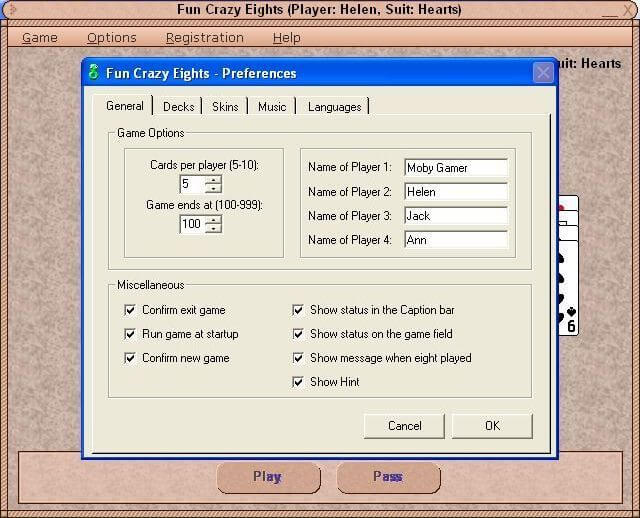Open the Registration menu

pos(204,38)
